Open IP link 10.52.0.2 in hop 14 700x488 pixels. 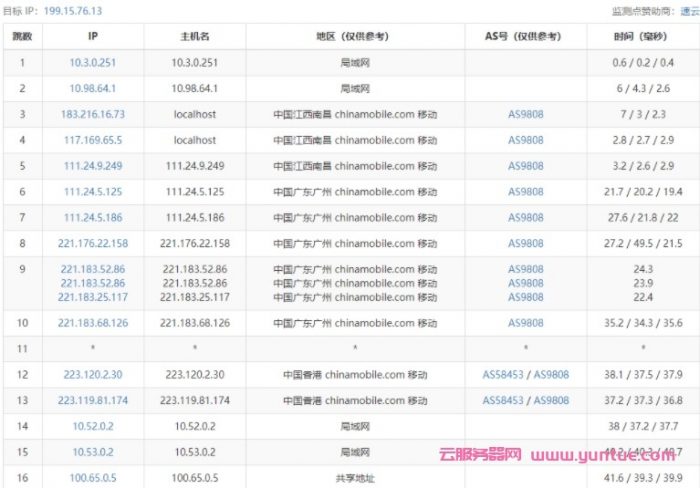pos(93,426)
